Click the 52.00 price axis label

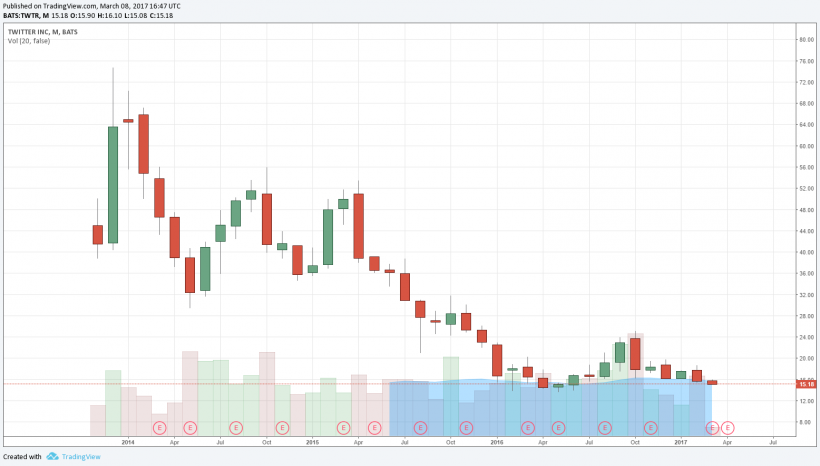[806, 188]
